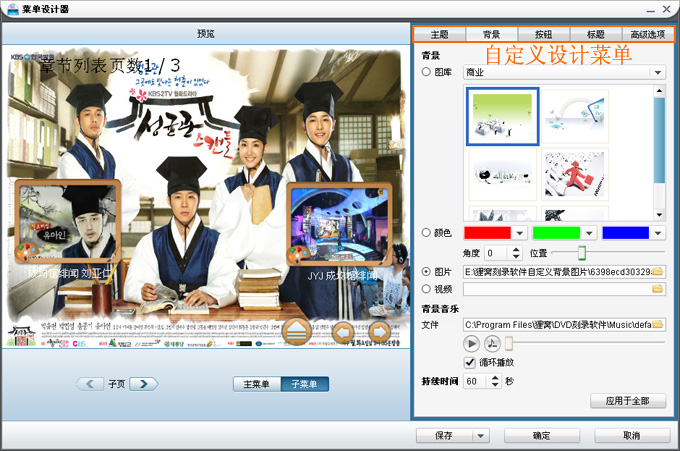
Task: Click the preview menu up/home round button
Action: coord(297,332)
